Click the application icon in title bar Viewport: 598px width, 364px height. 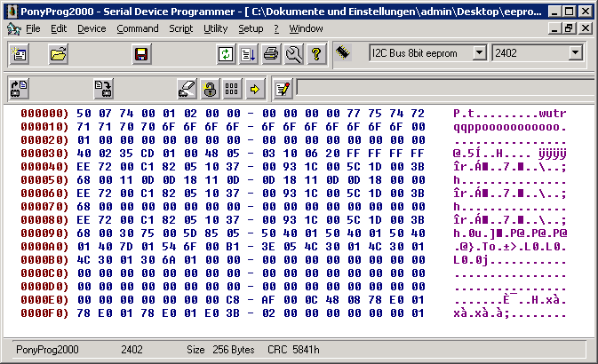pyautogui.click(x=12, y=12)
